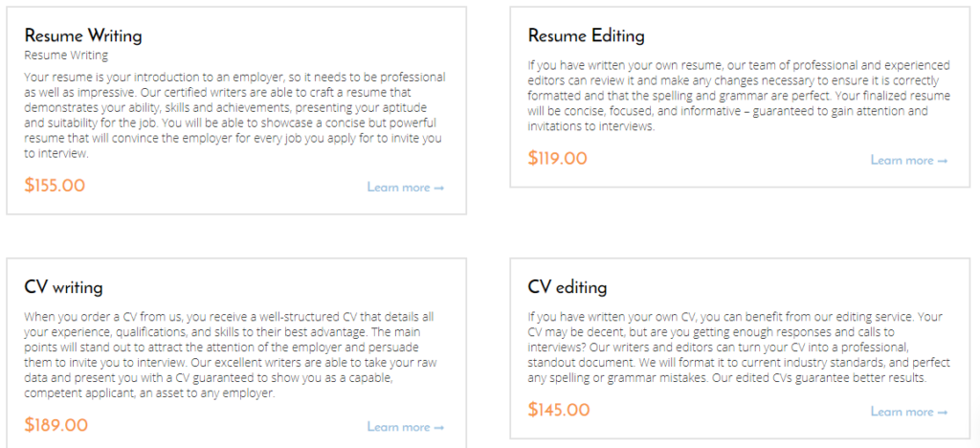Viewport: 980px width, 448px height.
Task: Click the small Resume Writing subtitle text
Action: tap(66, 56)
